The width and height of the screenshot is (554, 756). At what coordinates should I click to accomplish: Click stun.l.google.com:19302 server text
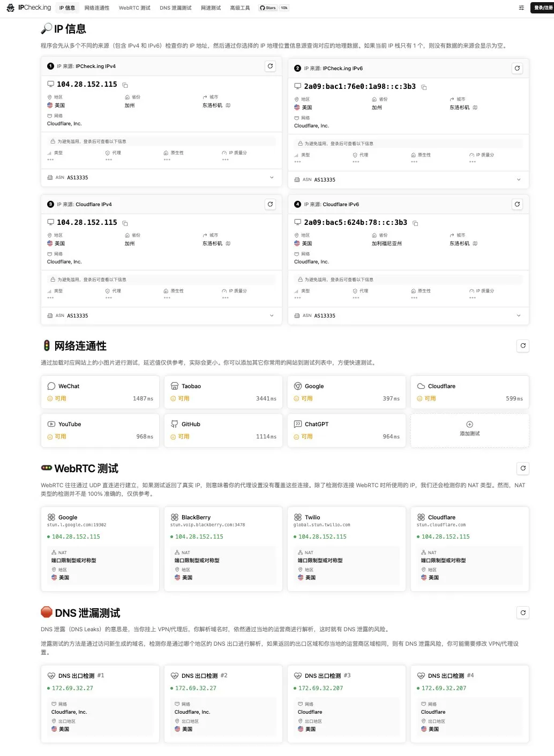coord(77,525)
